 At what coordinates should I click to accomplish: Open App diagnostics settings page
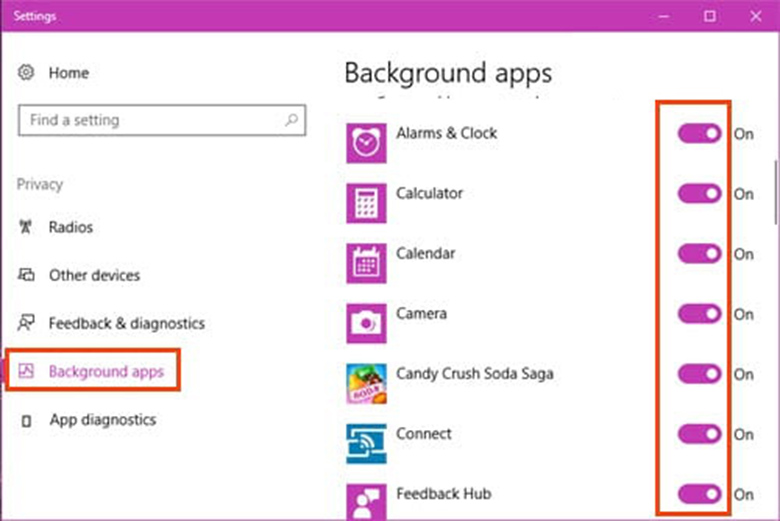click(102, 420)
